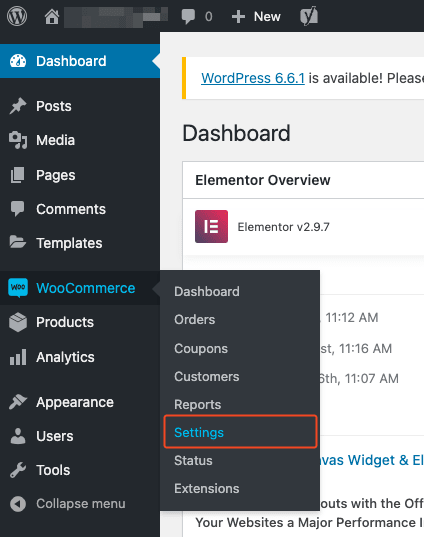
Task: Click the Elementor logo icon
Action: tap(211, 226)
